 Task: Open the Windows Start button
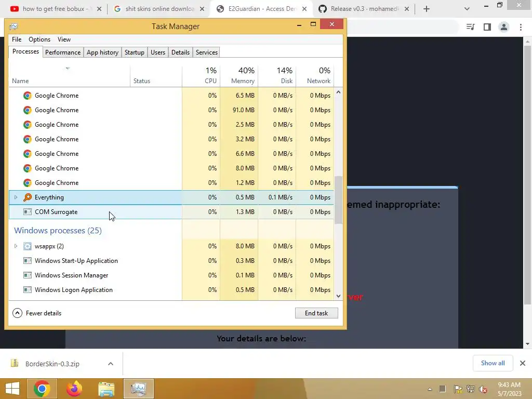click(x=12, y=389)
